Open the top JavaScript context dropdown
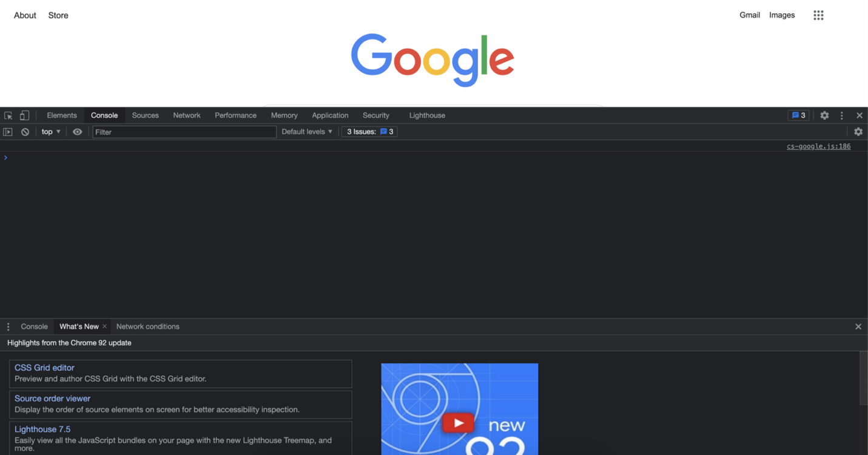868x455 pixels. (x=51, y=132)
